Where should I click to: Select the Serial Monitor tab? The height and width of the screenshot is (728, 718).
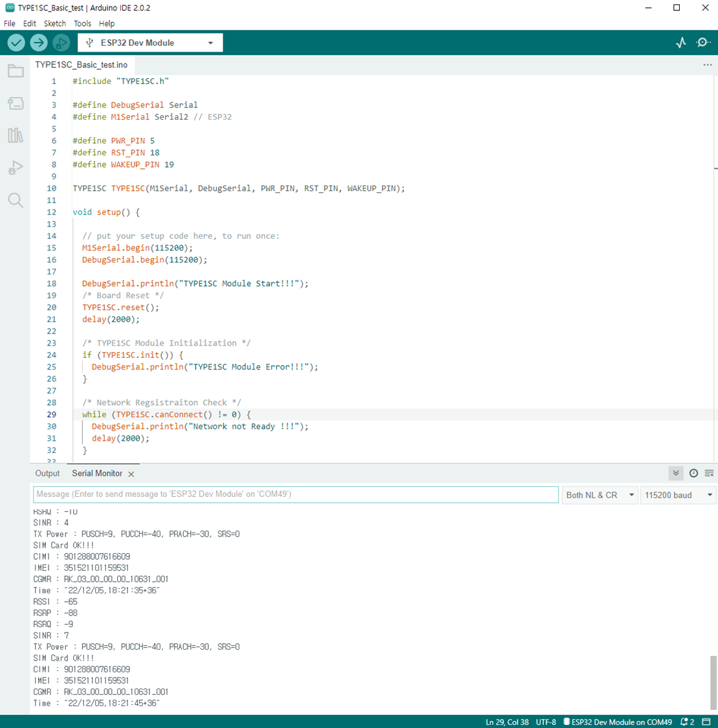click(x=97, y=473)
